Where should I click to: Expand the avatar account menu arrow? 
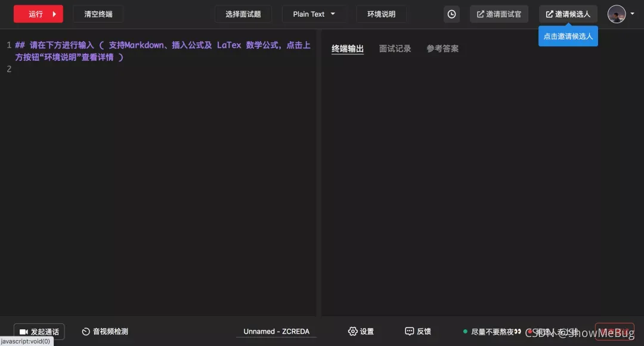(633, 14)
